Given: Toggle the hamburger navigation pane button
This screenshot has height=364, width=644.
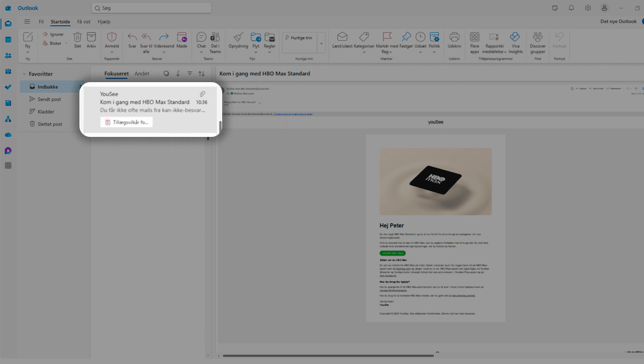Looking at the screenshot, I should pyautogui.click(x=27, y=21).
